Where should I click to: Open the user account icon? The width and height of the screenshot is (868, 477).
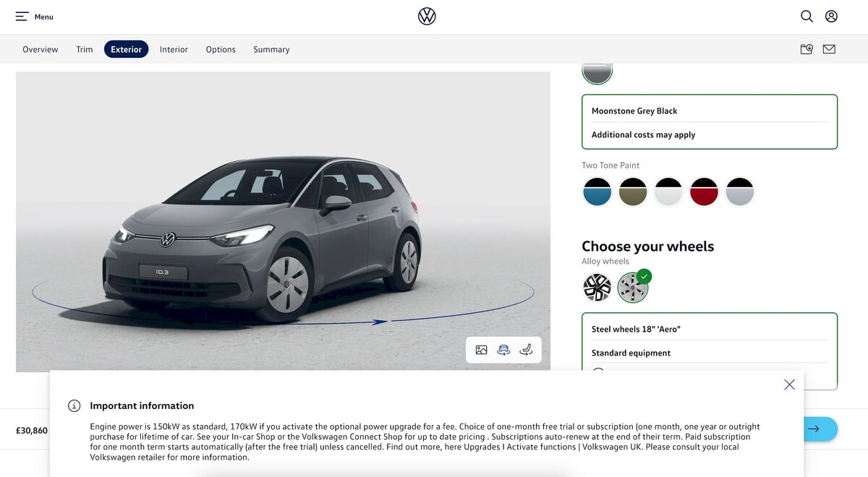831,16
